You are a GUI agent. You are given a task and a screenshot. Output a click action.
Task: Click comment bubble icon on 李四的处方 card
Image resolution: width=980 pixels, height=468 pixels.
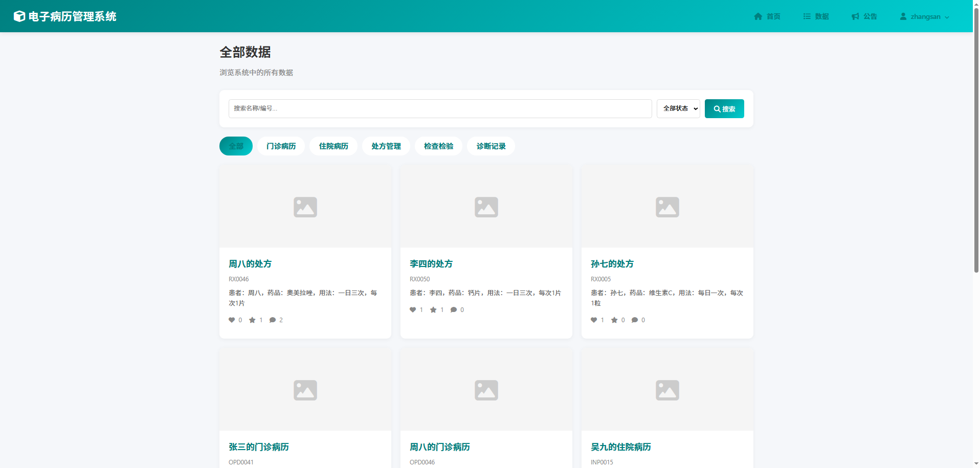454,310
